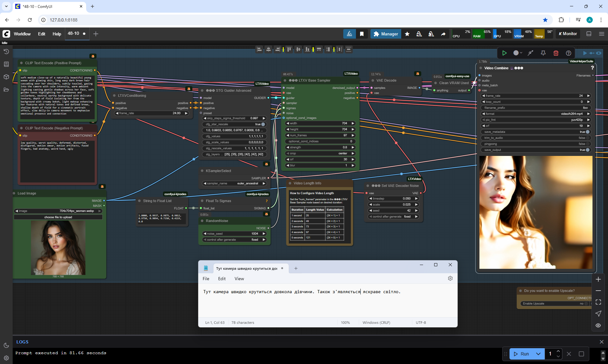Click green play icon in node toolbar
Viewport: 608px width, 364px height.
click(x=504, y=53)
